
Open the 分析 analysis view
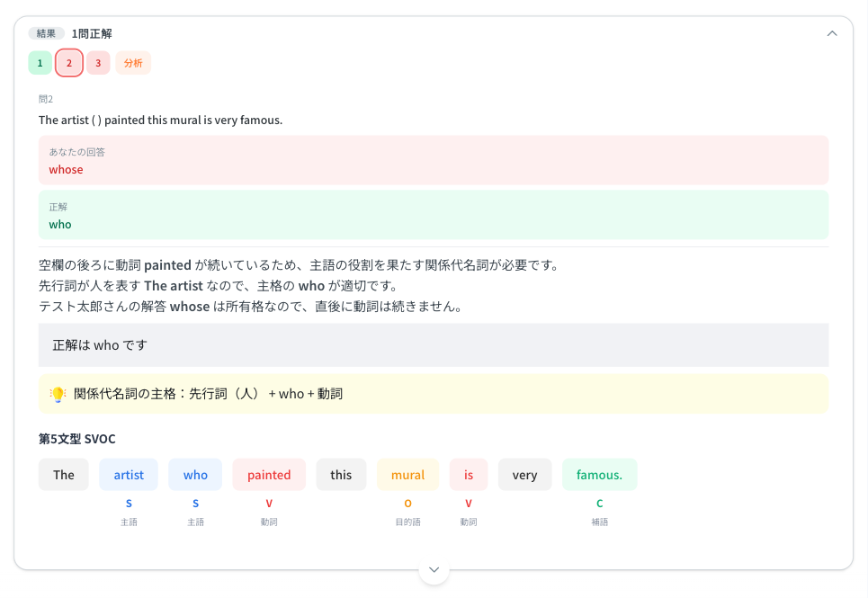point(132,62)
